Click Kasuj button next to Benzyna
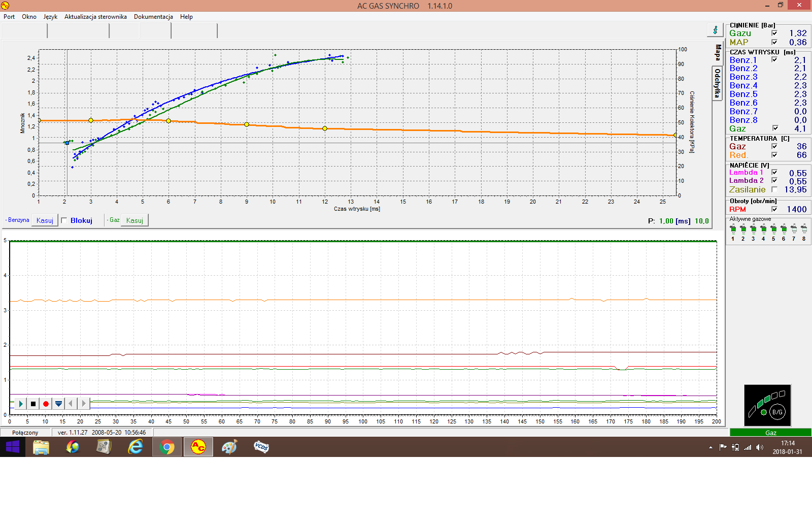This screenshot has width=812, height=524. (x=45, y=220)
